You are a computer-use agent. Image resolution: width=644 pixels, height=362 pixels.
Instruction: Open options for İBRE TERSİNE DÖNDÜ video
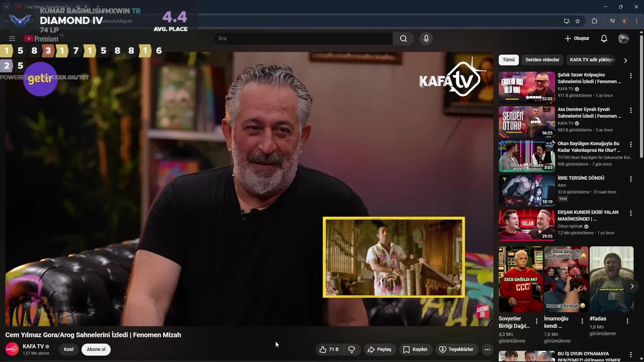(631, 179)
